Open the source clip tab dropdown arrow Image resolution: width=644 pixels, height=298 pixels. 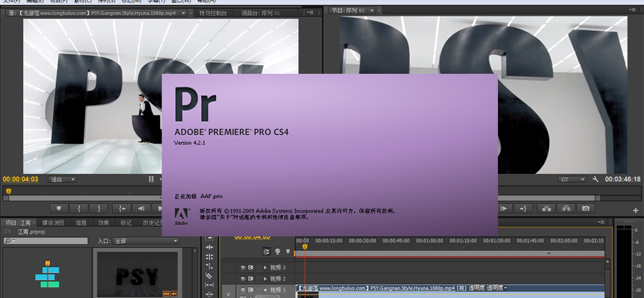pos(183,13)
